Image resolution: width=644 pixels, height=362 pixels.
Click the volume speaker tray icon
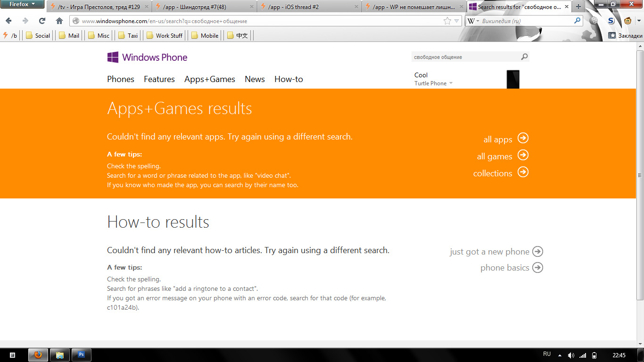571,355
